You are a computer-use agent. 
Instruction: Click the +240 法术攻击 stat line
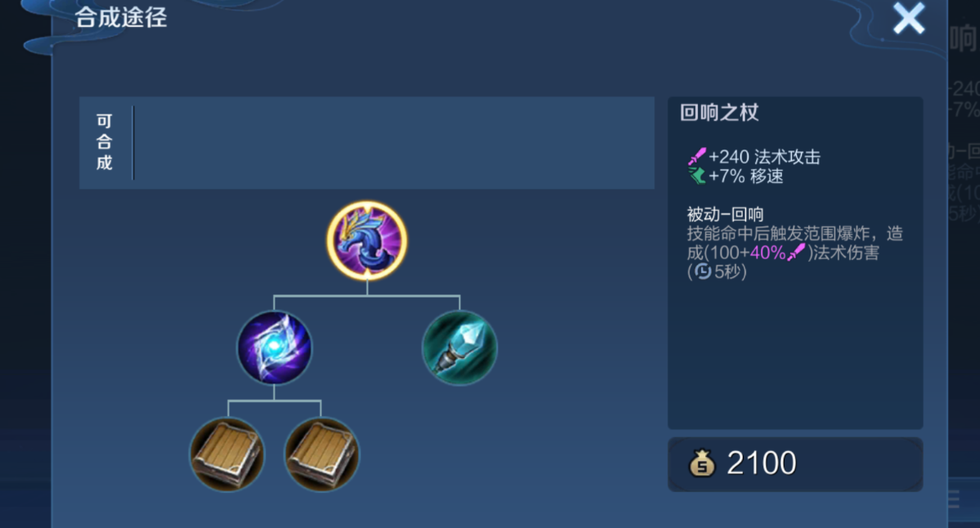(x=754, y=157)
